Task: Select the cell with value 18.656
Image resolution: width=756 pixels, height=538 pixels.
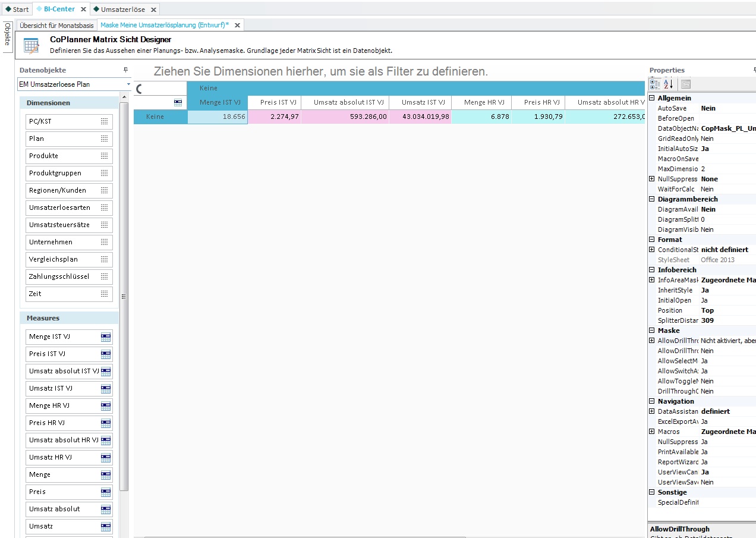Action: click(x=218, y=117)
